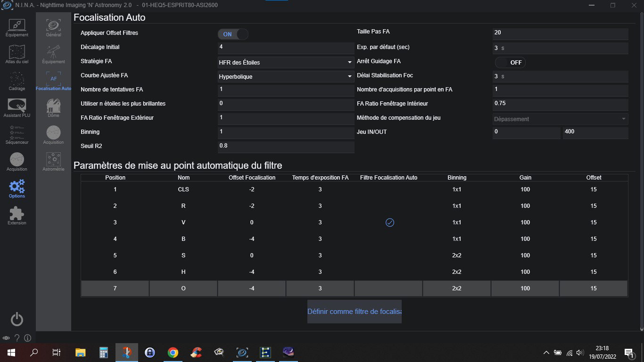Image resolution: width=644 pixels, height=362 pixels.
Task: Open the notification center icon
Action: [x=628, y=353]
